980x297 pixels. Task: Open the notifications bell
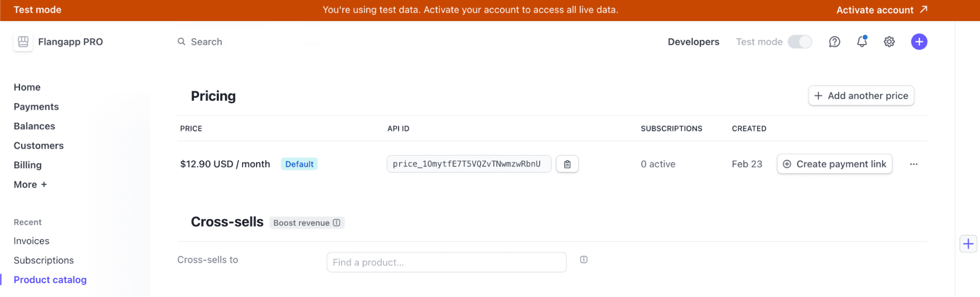pyautogui.click(x=862, y=42)
